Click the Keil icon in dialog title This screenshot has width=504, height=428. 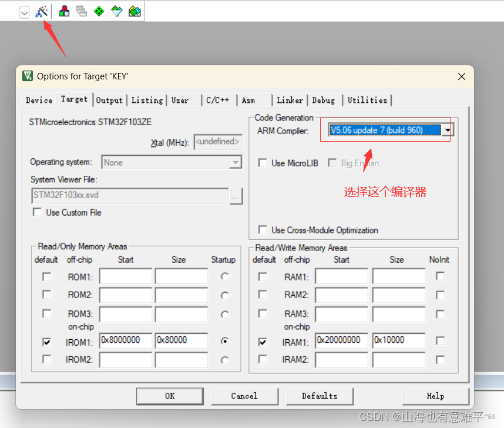point(28,76)
